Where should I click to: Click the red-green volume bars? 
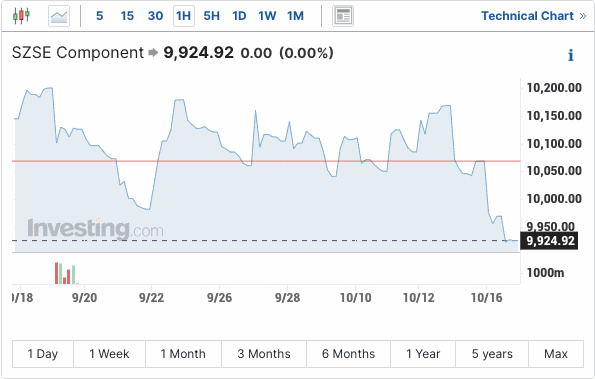(x=66, y=273)
